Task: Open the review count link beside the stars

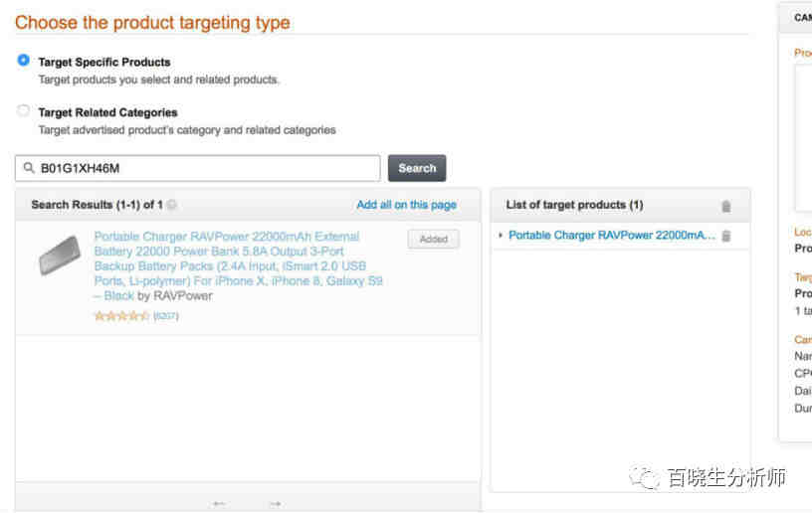Action: [x=166, y=316]
